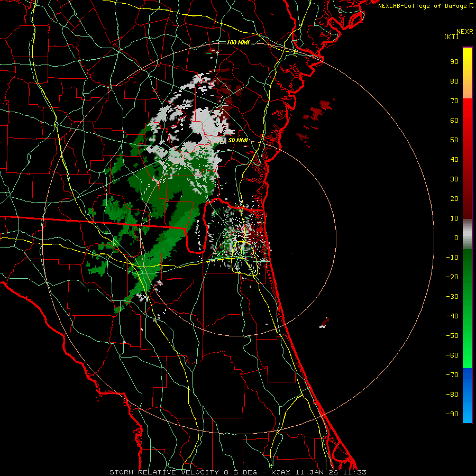The width and height of the screenshot is (476, 476).
Task: Click the -90 scale value
Action: coord(452,414)
